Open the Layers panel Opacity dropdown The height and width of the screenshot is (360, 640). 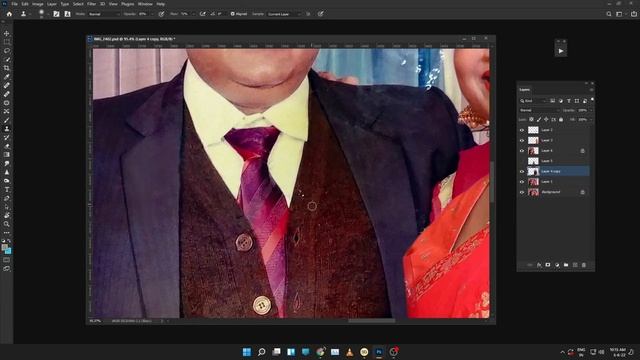(591, 110)
